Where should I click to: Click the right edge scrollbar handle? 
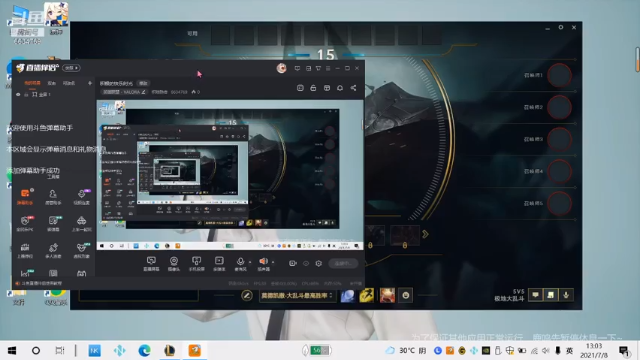coord(637,60)
